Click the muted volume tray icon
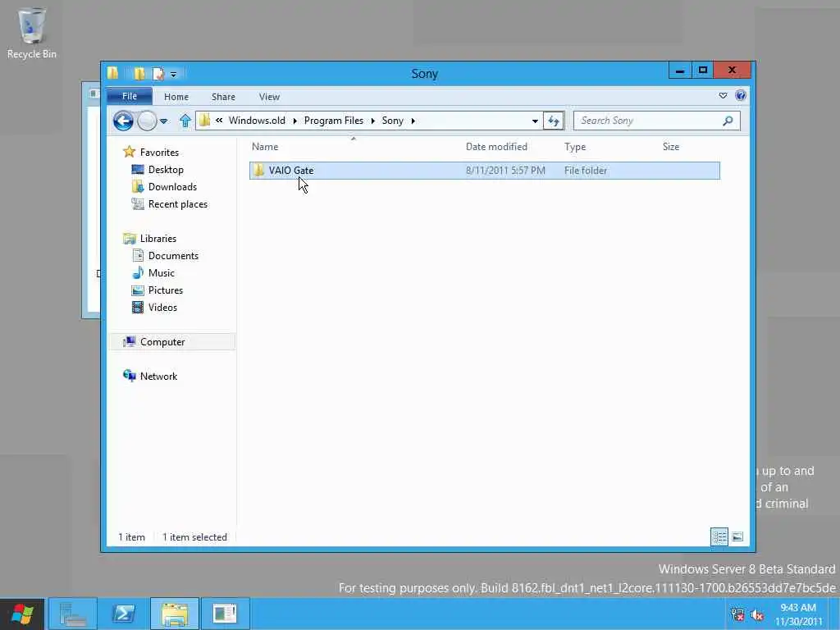The width and height of the screenshot is (840, 630). pyautogui.click(x=757, y=615)
